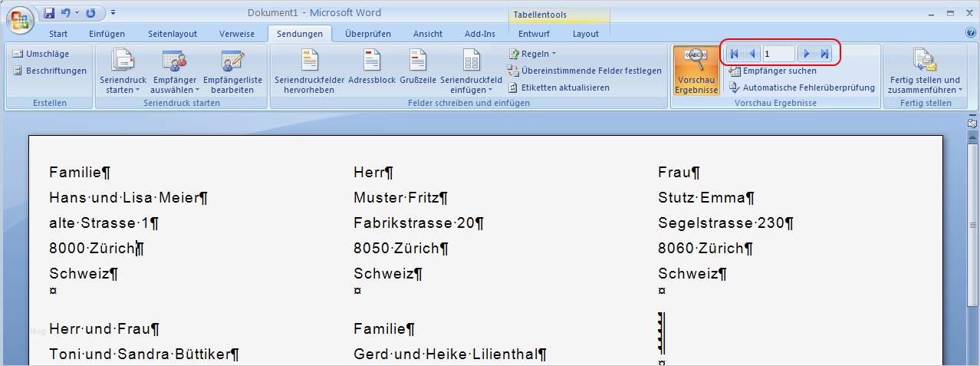The height and width of the screenshot is (366, 980).
Task: Click the text 'Segelstrasse 230'
Action: point(721,223)
